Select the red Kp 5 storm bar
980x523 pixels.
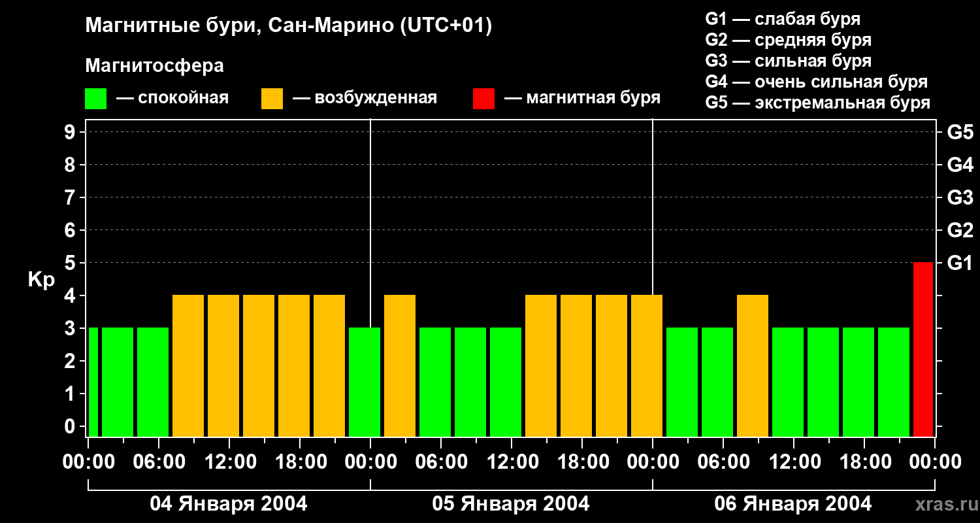click(923, 349)
